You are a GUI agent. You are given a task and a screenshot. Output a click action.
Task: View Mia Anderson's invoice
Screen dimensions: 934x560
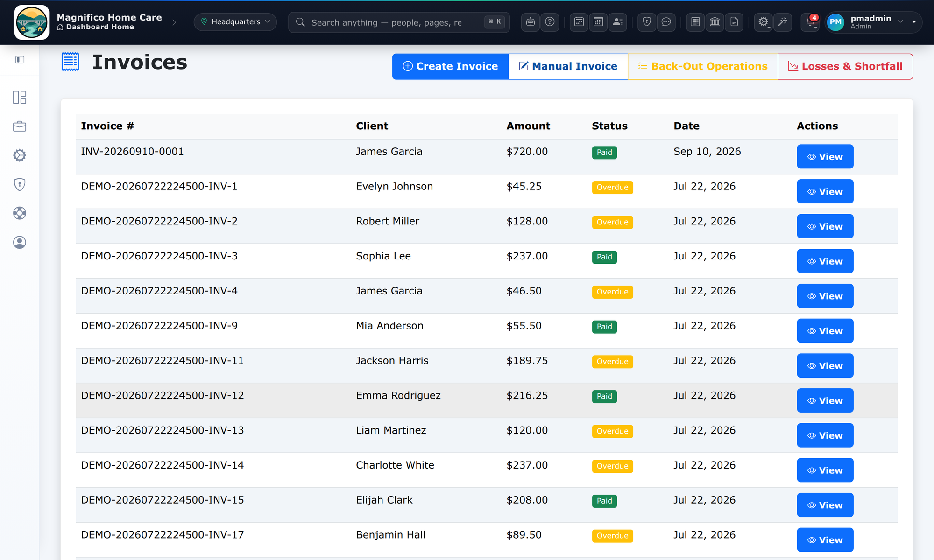coord(825,331)
